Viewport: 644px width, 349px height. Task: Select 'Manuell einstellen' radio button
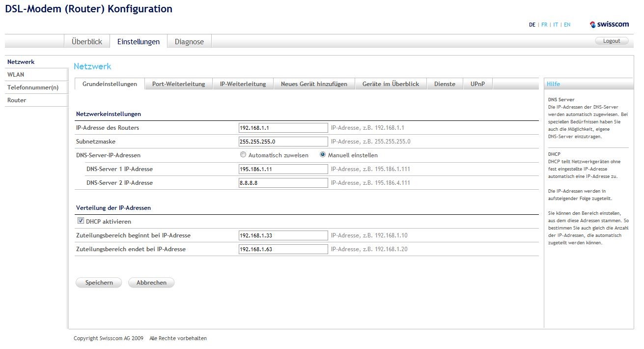pyautogui.click(x=323, y=155)
